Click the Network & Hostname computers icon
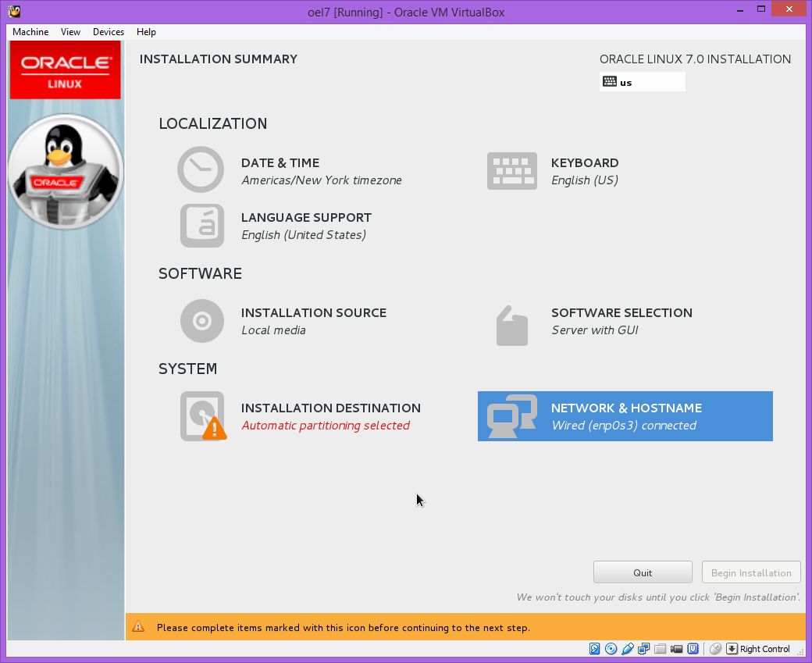The height and width of the screenshot is (663, 812). pos(511,416)
